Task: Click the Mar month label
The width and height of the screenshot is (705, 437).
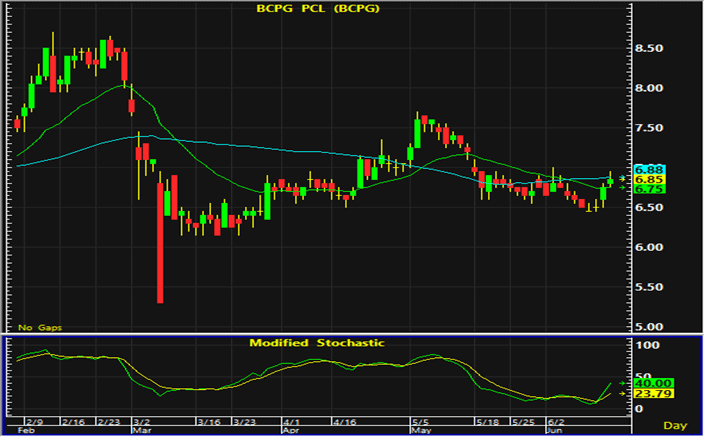Action: 142,430
